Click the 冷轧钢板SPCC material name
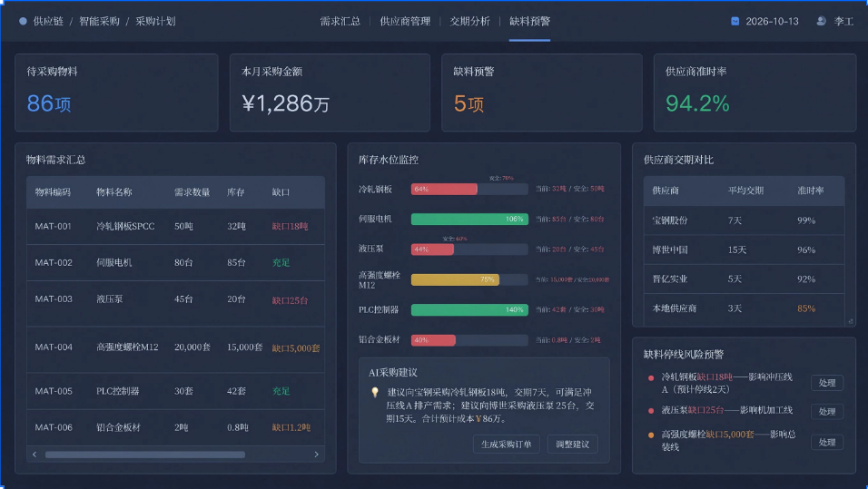 [125, 226]
